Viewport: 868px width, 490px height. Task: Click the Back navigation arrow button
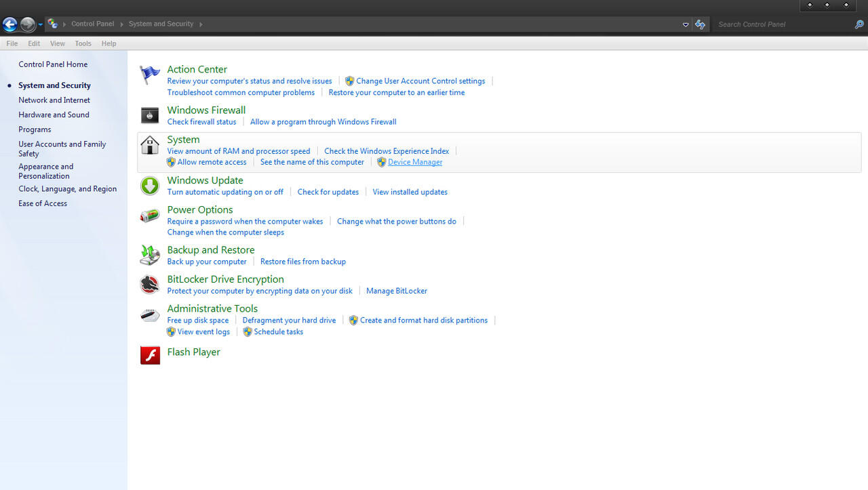tap(9, 24)
